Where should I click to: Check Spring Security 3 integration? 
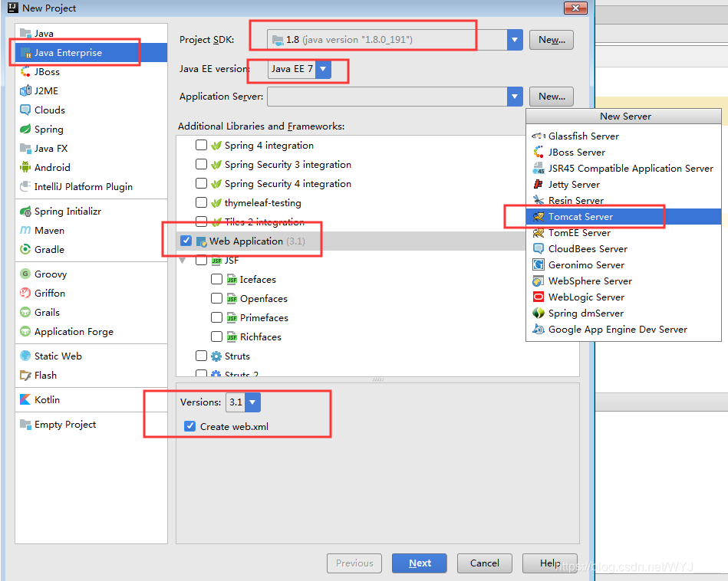[x=202, y=164]
